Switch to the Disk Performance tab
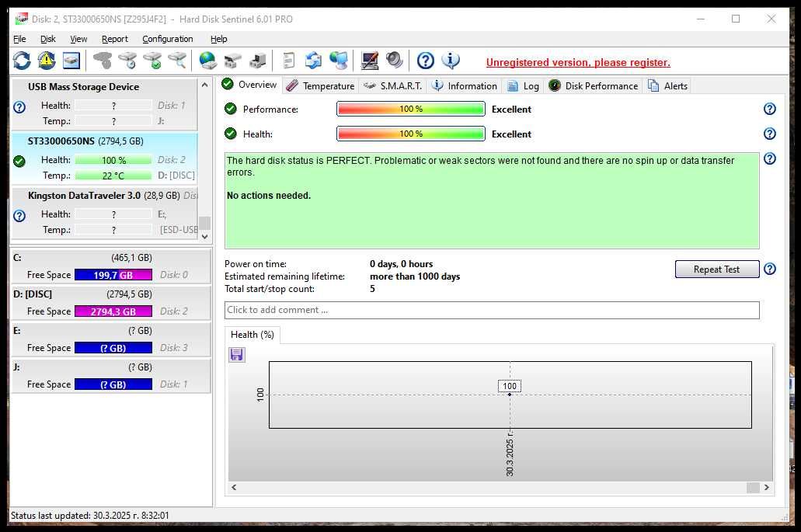The height and width of the screenshot is (532, 801). click(x=594, y=85)
